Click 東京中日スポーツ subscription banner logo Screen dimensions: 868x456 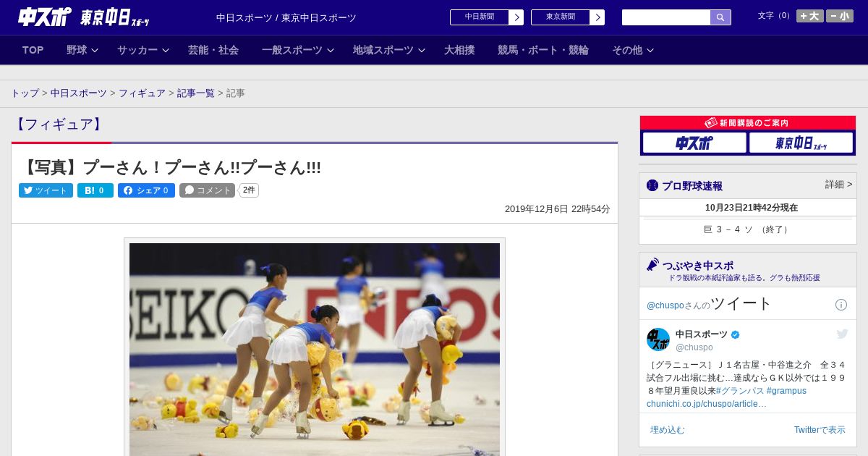tap(801, 143)
